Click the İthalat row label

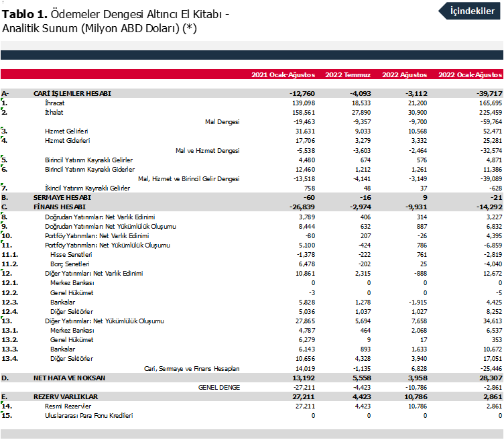click(x=54, y=112)
